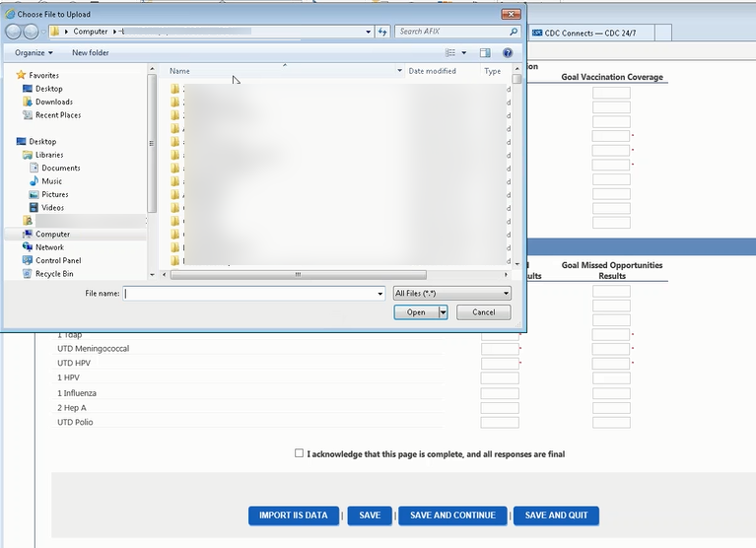Screen dimensions: 756x548
Task: Click the 1 HPV row label
Action: pos(68,377)
